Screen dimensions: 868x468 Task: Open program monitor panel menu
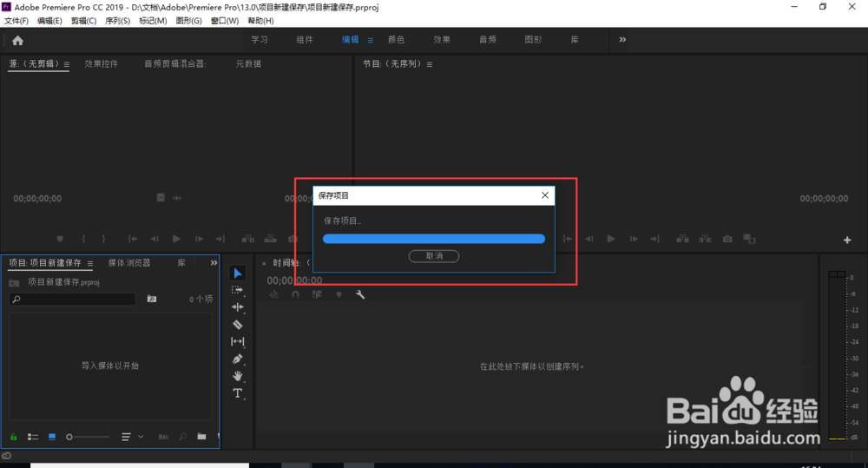[430, 64]
